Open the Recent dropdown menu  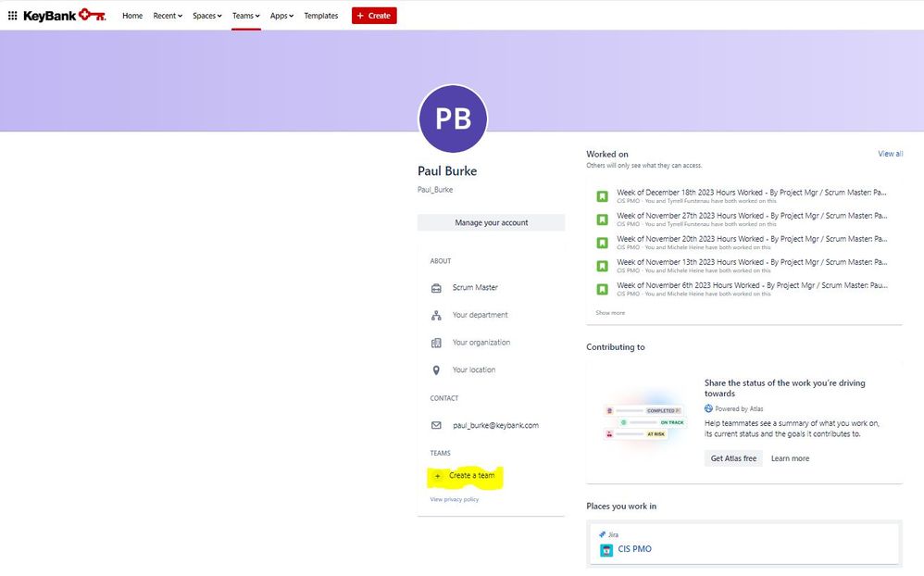coord(168,16)
